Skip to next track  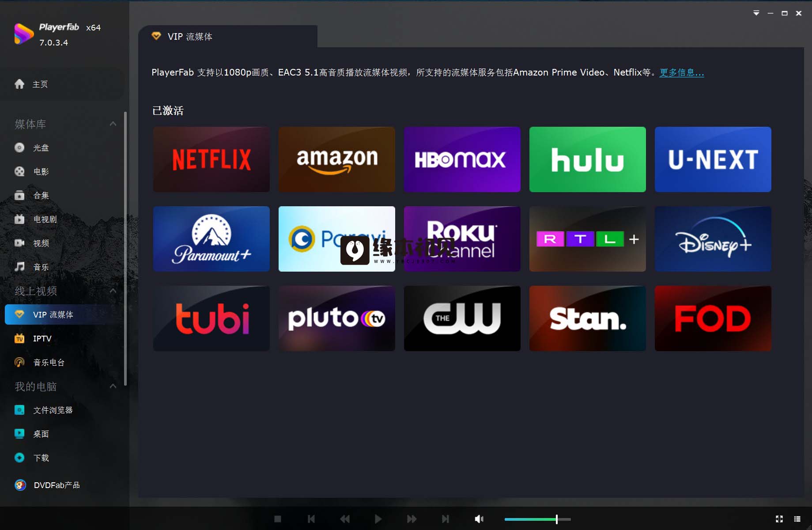[445, 519]
